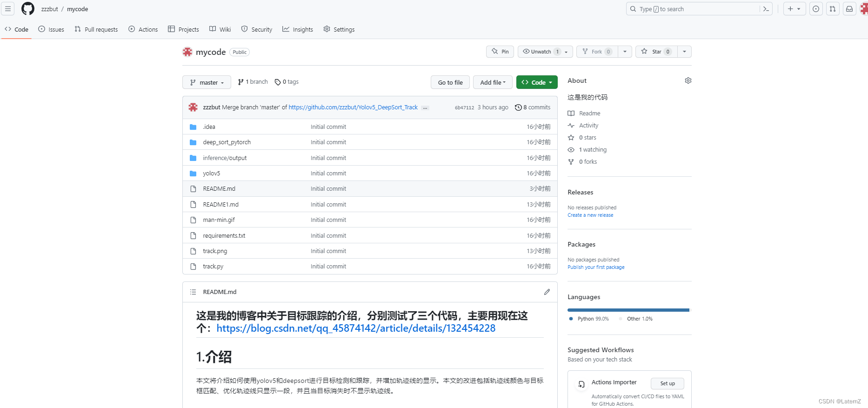Open repository Settings tab

[339, 29]
